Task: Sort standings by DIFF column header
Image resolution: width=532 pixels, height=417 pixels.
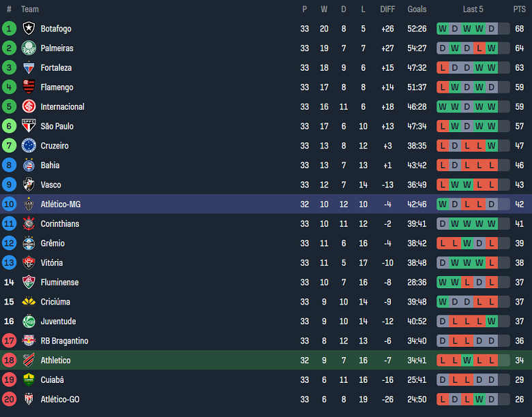Action: coord(387,10)
